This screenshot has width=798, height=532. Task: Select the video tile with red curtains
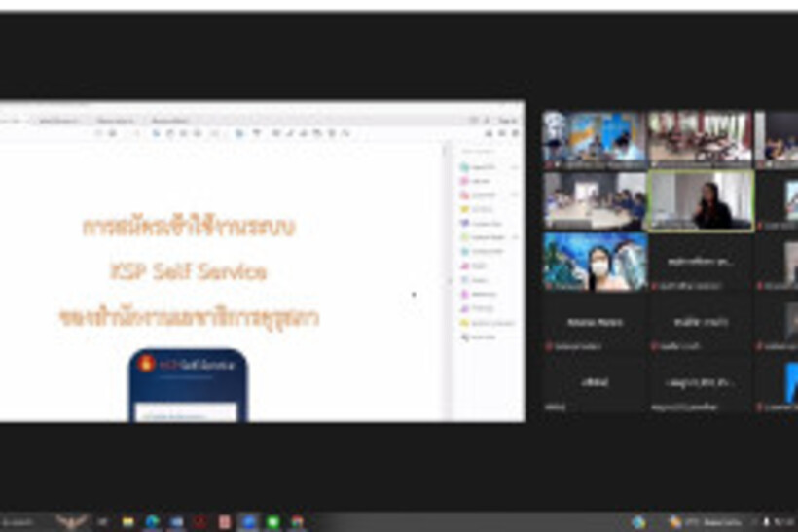click(x=701, y=140)
